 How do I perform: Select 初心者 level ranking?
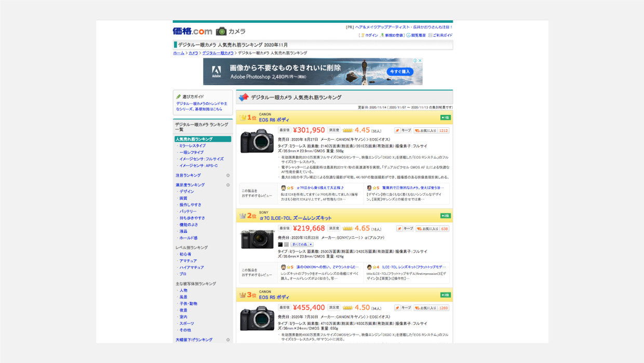[185, 254]
